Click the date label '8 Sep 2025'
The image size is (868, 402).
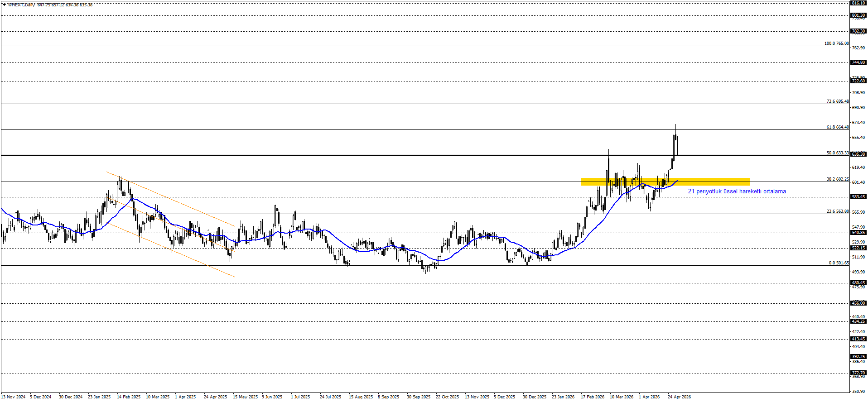389,397
